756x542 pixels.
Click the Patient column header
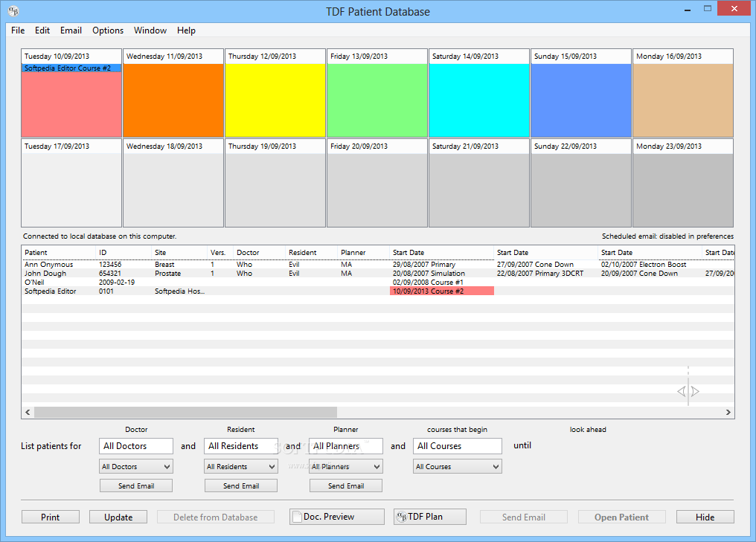point(59,253)
